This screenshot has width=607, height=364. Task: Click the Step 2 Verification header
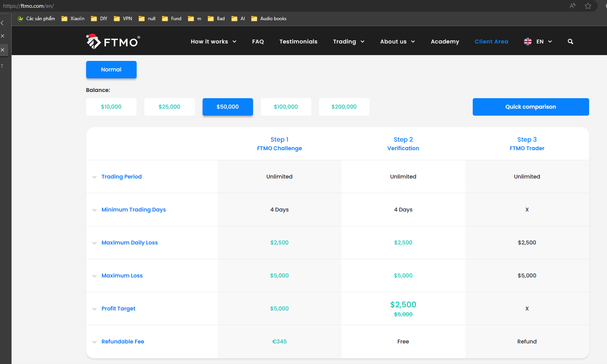[x=403, y=144]
